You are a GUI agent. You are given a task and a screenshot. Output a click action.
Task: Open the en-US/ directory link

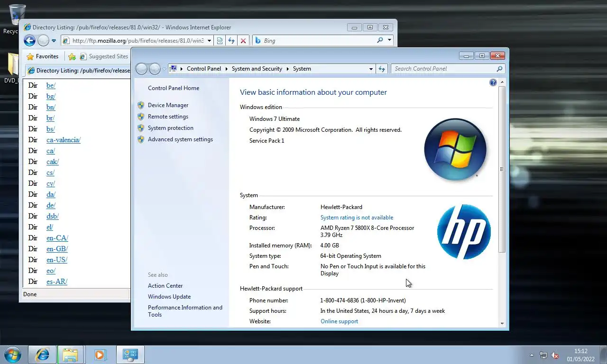tap(57, 260)
